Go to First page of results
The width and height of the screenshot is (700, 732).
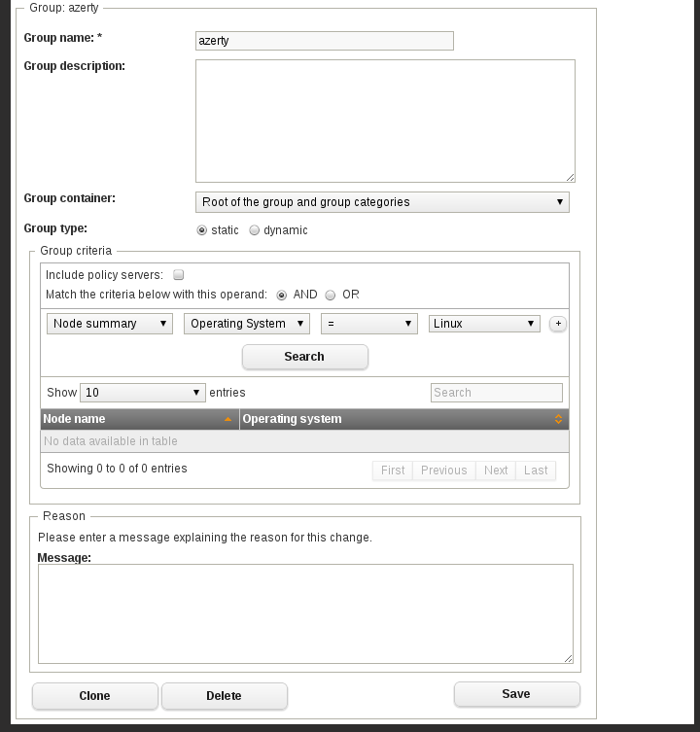(393, 471)
